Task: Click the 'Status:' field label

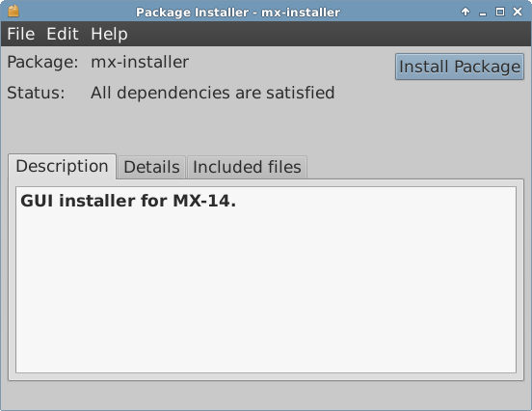Action: [x=36, y=93]
